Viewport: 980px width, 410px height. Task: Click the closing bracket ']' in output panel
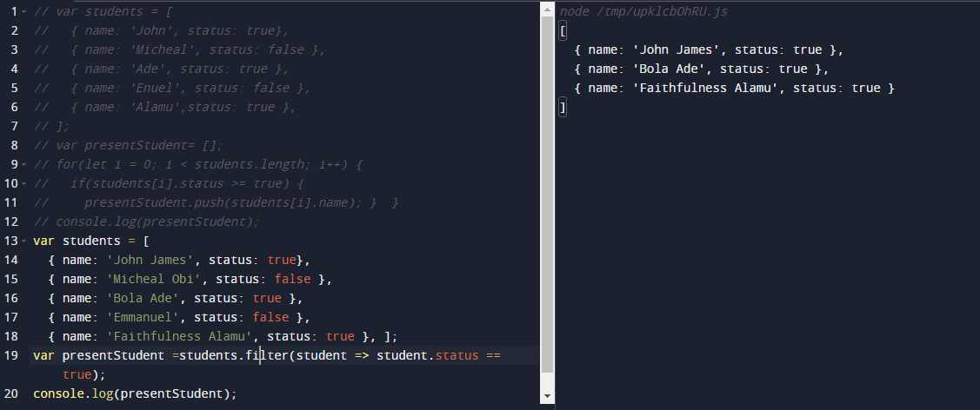pos(563,108)
